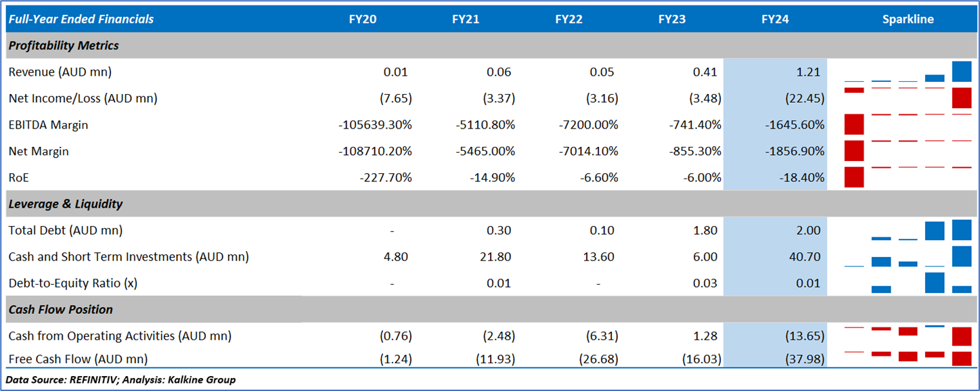Screen dimensions: 980x391
Task: Select the EBITDA Margin row label
Action: click(48, 125)
